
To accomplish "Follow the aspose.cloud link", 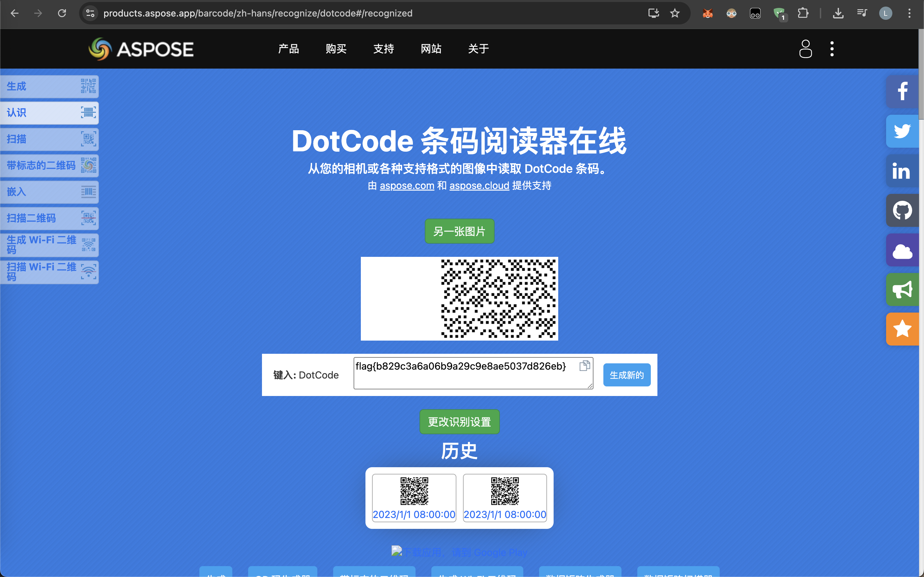I will click(x=479, y=186).
